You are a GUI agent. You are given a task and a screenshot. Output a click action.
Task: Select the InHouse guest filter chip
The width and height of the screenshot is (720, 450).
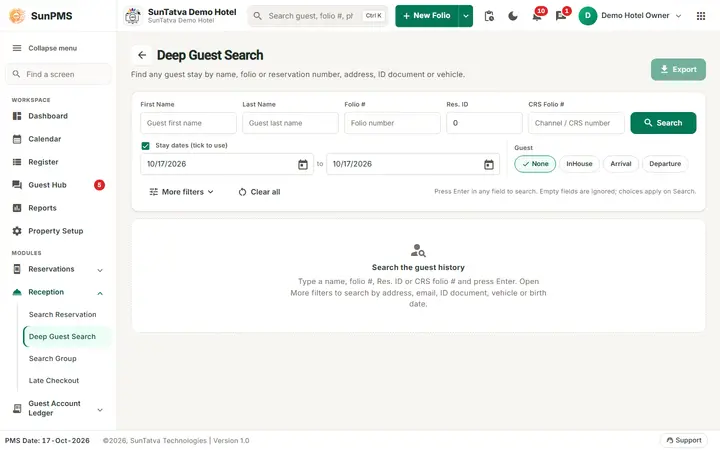click(579, 164)
